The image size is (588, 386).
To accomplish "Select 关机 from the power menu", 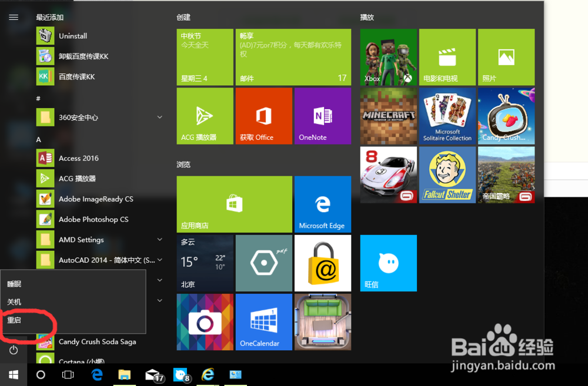I will click(x=73, y=302).
